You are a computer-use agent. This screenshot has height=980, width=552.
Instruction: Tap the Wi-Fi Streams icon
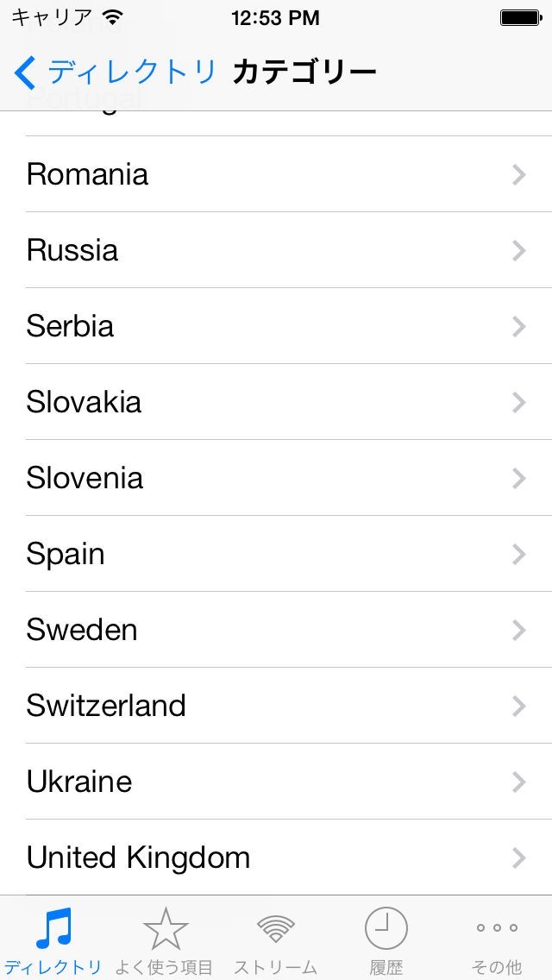click(x=275, y=928)
